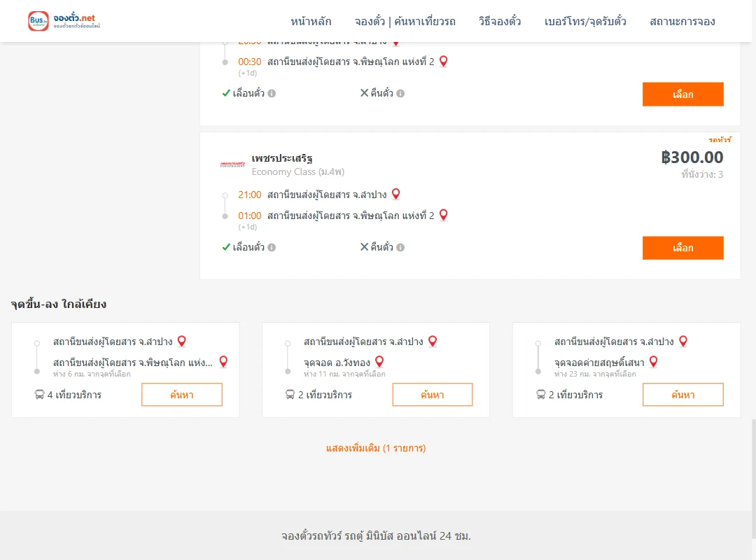Select the ฿300.00 เพชรประเสริฐ trip via เลือก
Image resolution: width=756 pixels, height=560 pixels.
click(682, 248)
